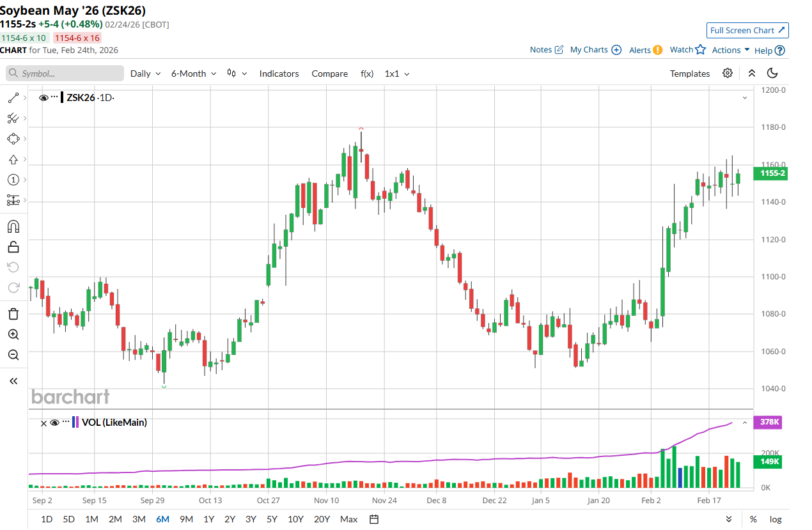Select the 6M range tab
Viewport: 812px width, 530px height.
162,519
